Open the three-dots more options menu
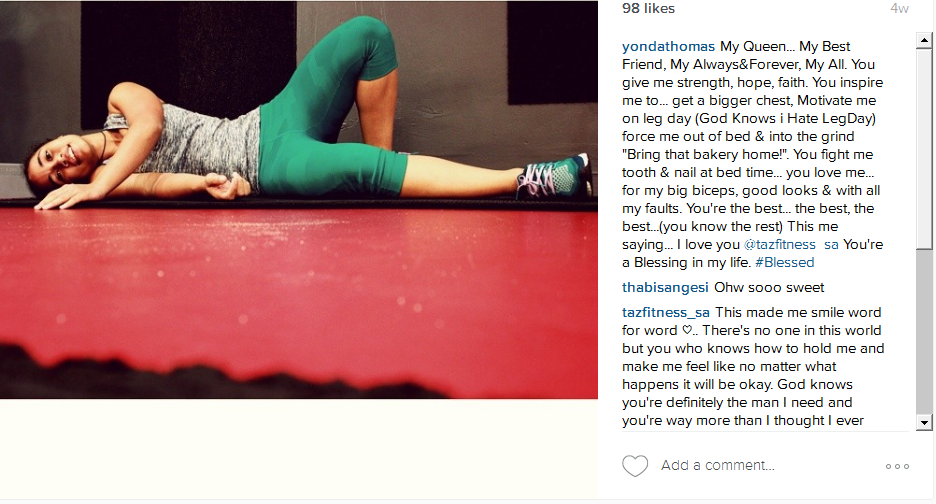This screenshot has width=936, height=504. 897,466
